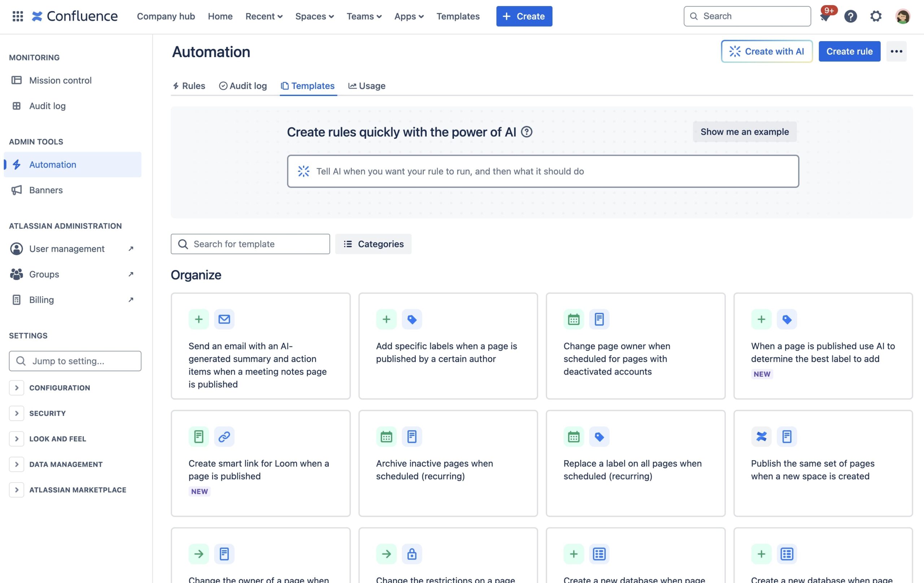Viewport: 924px width, 583px height.
Task: Click the Create rule button
Action: (850, 51)
